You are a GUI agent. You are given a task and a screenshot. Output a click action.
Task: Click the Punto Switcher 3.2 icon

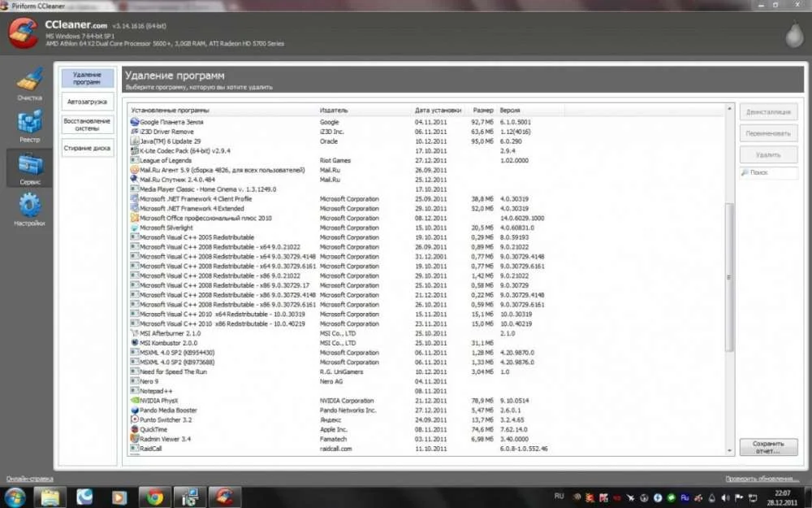135,420
